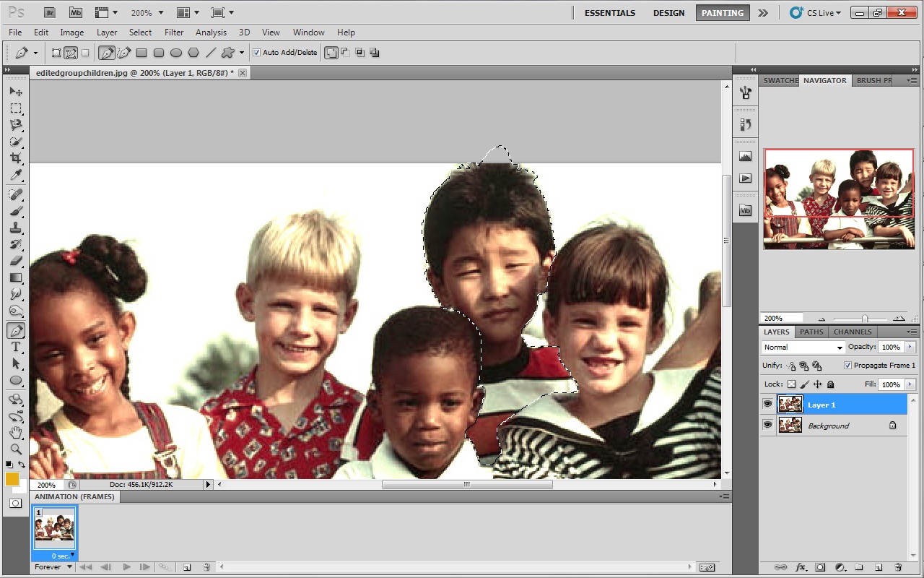Launch Bridge from application bar
Screen dimensions: 924x578
(x=49, y=13)
